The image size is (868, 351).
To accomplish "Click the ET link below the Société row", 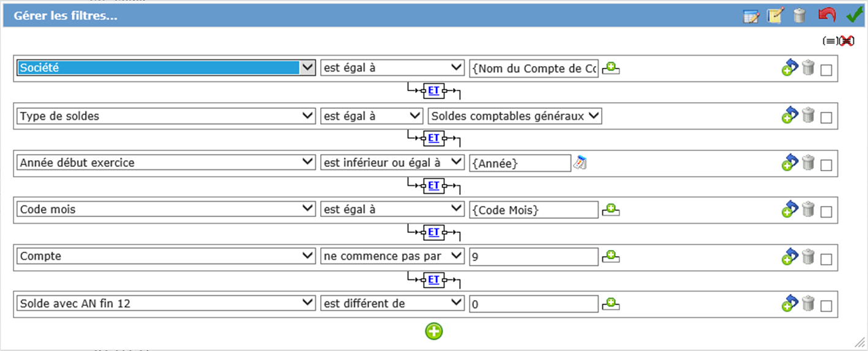I will tap(433, 91).
